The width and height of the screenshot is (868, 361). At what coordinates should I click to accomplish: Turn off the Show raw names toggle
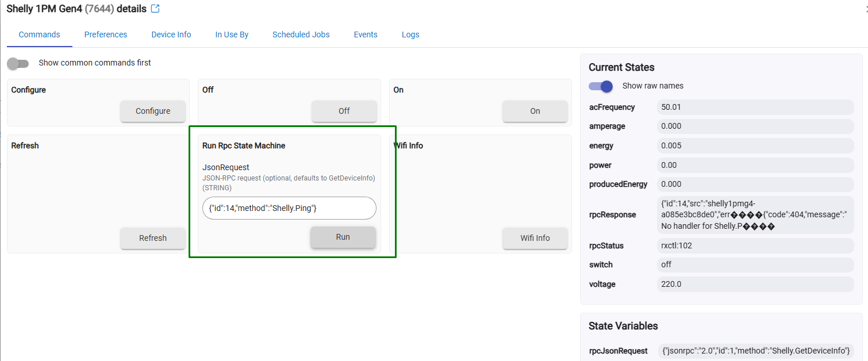point(600,86)
